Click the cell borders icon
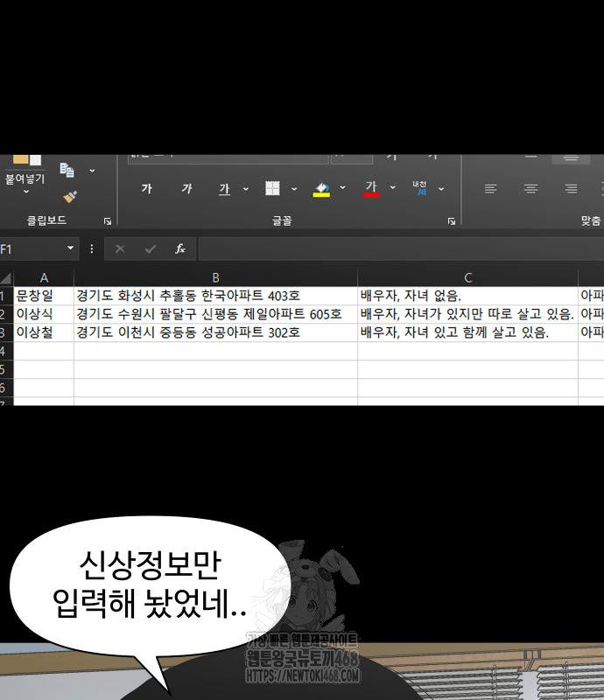The height and width of the screenshot is (700, 604). (x=272, y=189)
